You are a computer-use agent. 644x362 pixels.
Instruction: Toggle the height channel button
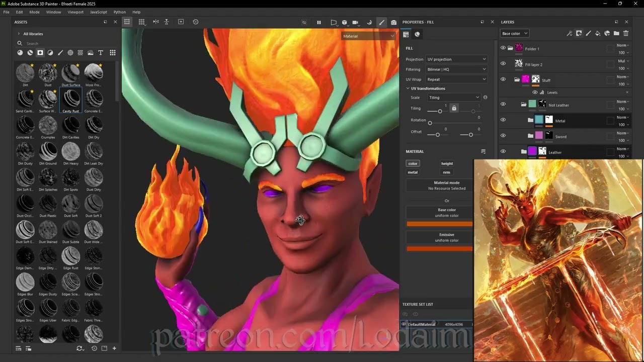tap(447, 163)
